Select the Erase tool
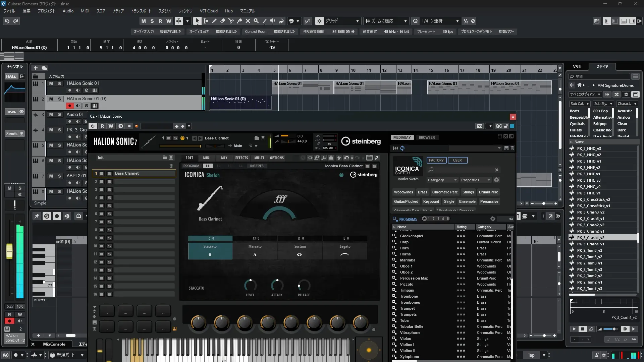644x362 pixels. coord(222,21)
